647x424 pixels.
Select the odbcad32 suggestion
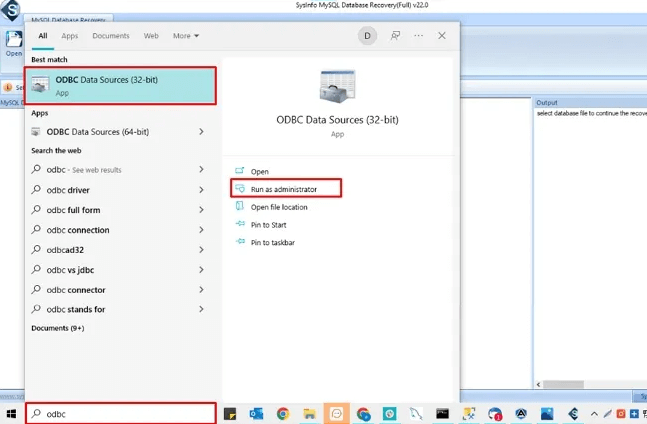pyautogui.click(x=65, y=250)
